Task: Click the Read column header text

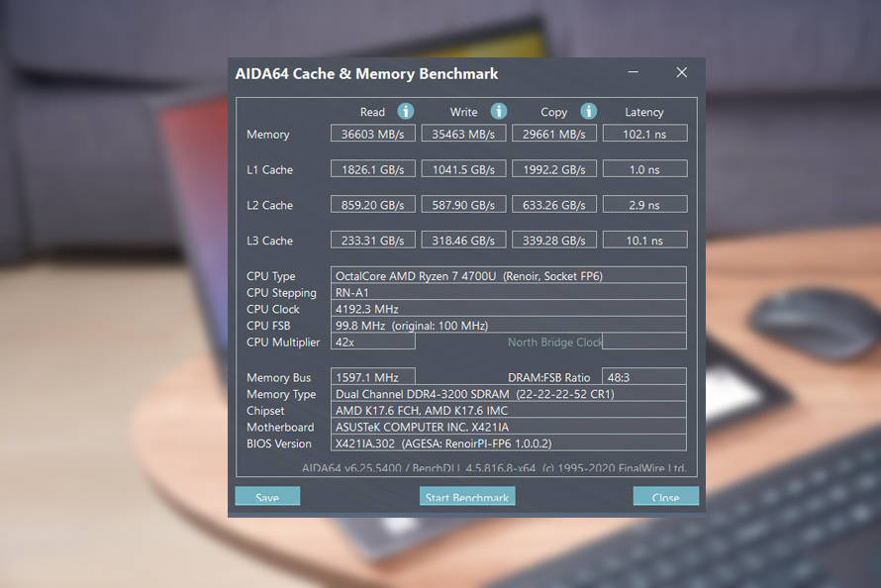Action: pyautogui.click(x=372, y=112)
